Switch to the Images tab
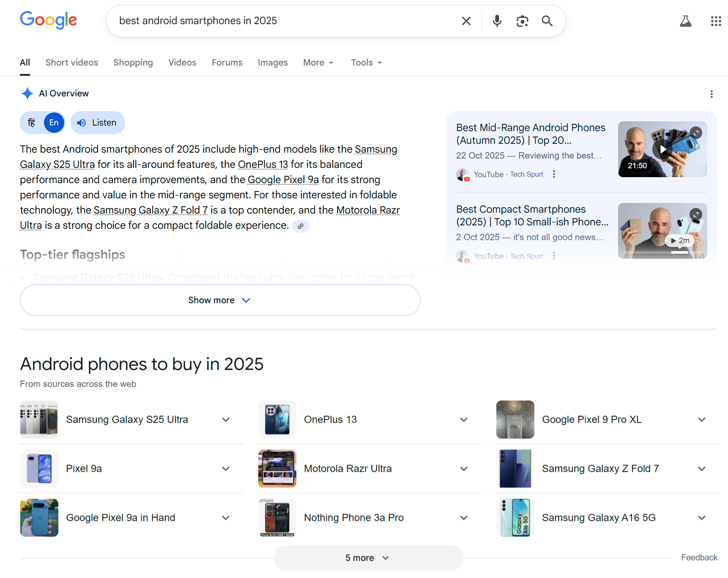This screenshot has height=578, width=728. coord(272,63)
